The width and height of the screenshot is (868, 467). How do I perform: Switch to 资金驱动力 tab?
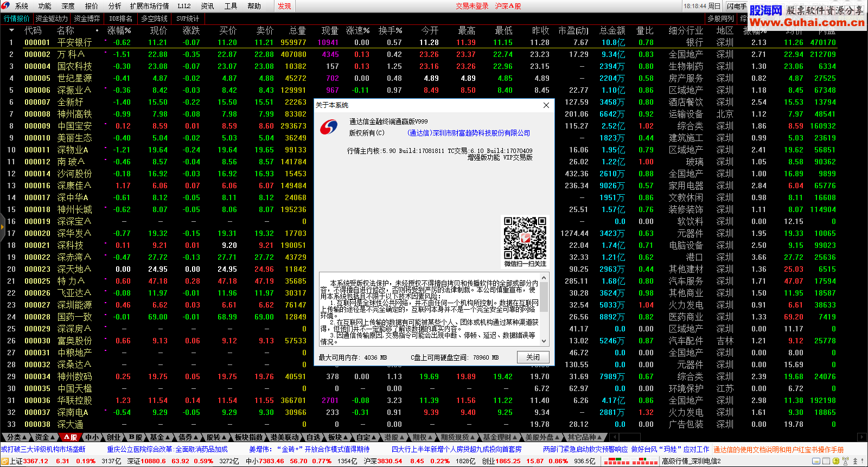click(52, 18)
